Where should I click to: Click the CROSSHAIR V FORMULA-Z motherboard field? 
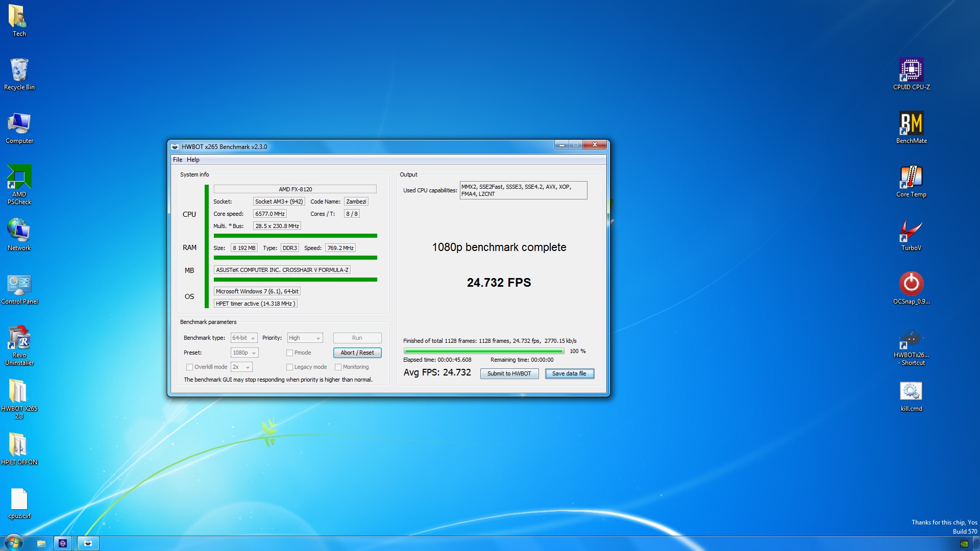click(282, 270)
